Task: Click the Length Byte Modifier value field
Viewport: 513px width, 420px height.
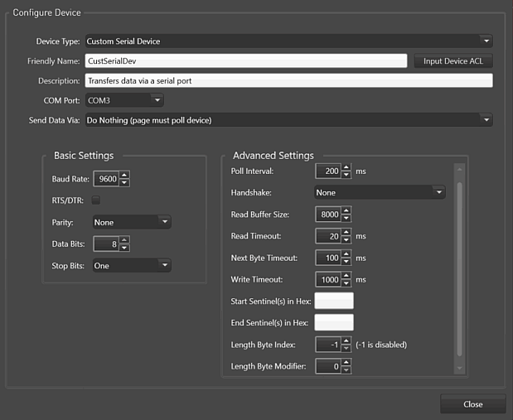Action: (328, 366)
